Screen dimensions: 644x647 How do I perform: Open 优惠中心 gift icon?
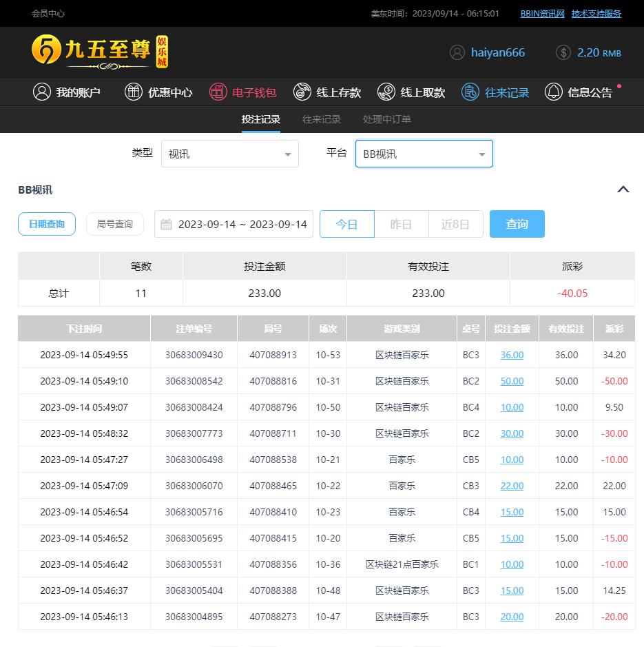tap(134, 92)
